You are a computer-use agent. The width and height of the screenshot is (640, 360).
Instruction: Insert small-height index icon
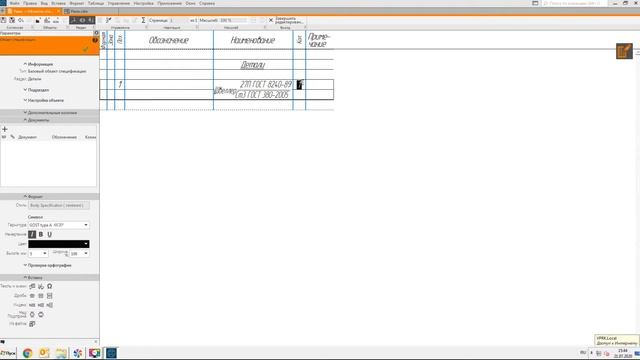[x=32, y=305]
